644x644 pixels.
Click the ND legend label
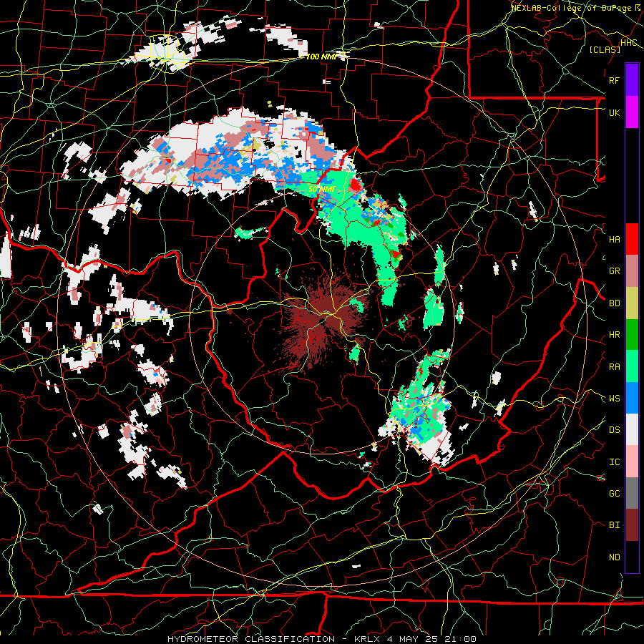[614, 557]
